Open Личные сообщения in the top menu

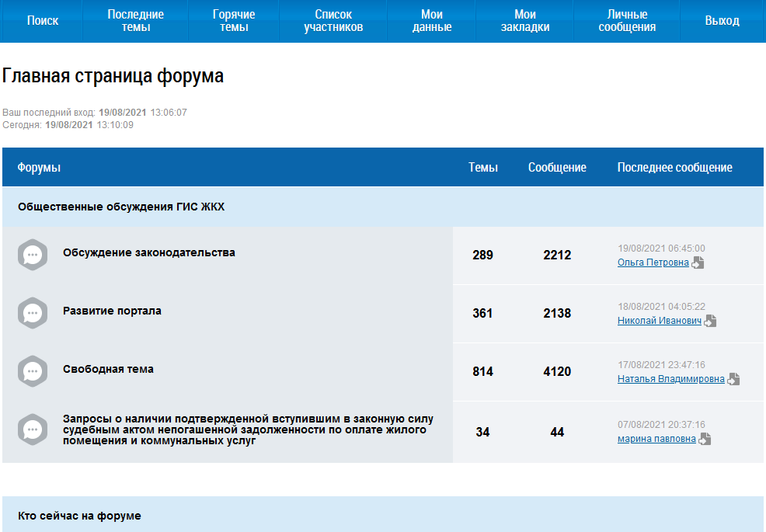click(627, 21)
